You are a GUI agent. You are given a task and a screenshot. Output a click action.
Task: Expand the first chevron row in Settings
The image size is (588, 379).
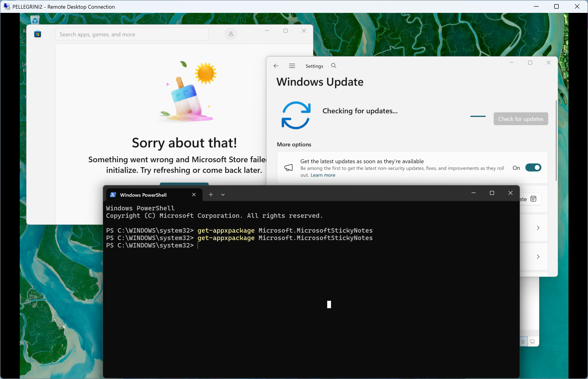click(538, 228)
